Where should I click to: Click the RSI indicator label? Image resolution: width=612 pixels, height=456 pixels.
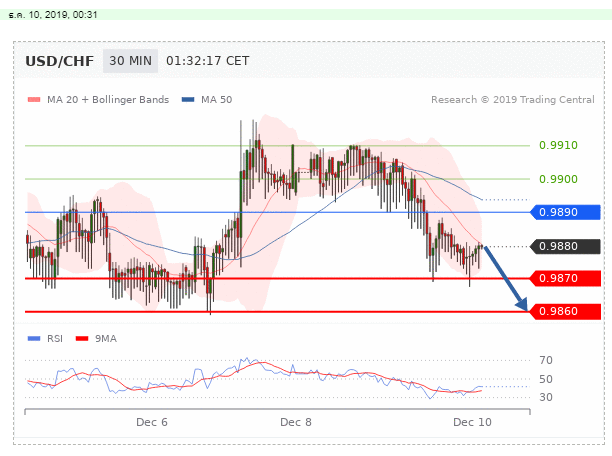click(55, 338)
